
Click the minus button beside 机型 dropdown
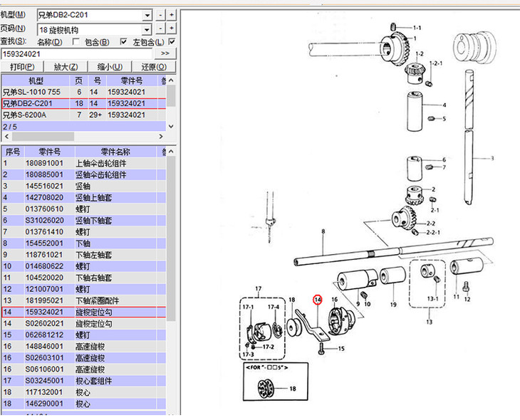[161, 15]
